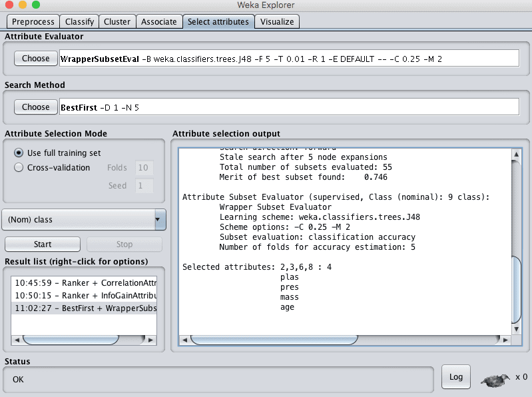Start attribute selection
This screenshot has height=397, width=532.
click(x=43, y=244)
